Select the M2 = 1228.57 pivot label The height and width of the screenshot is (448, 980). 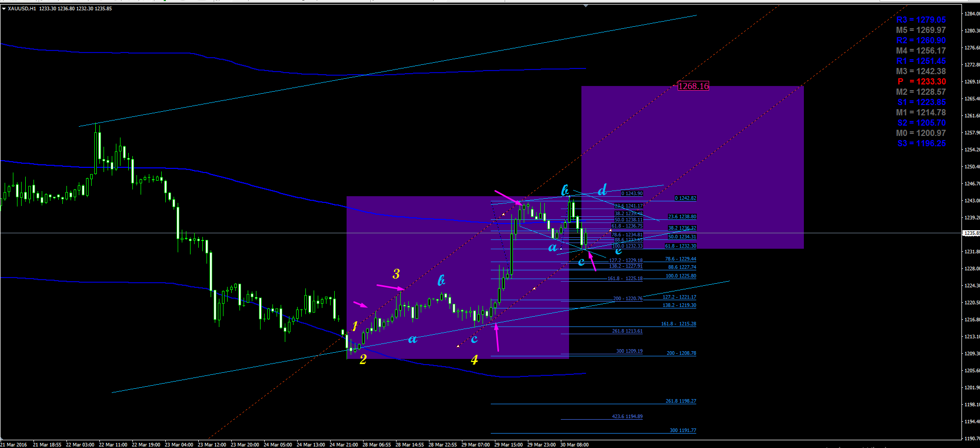point(921,92)
